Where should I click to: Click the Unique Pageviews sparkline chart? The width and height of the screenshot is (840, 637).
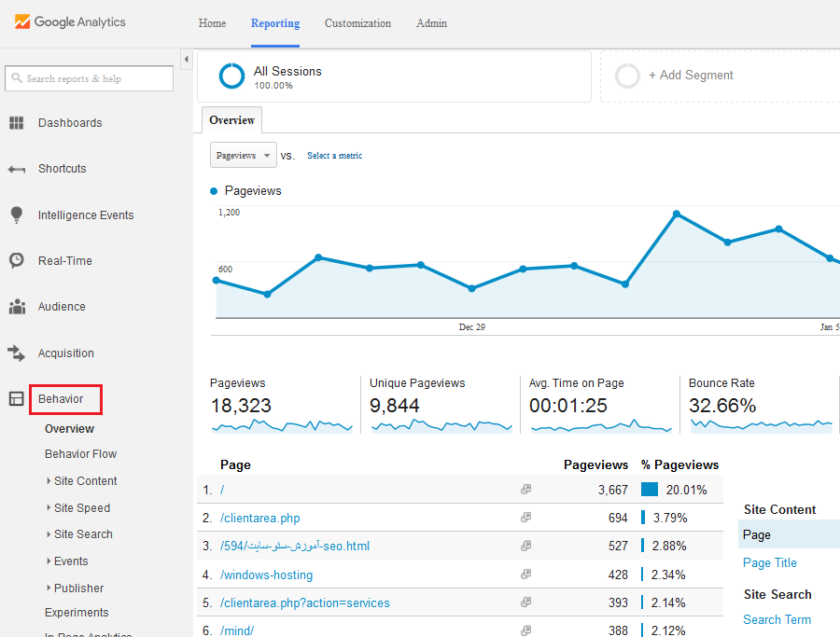click(441, 426)
